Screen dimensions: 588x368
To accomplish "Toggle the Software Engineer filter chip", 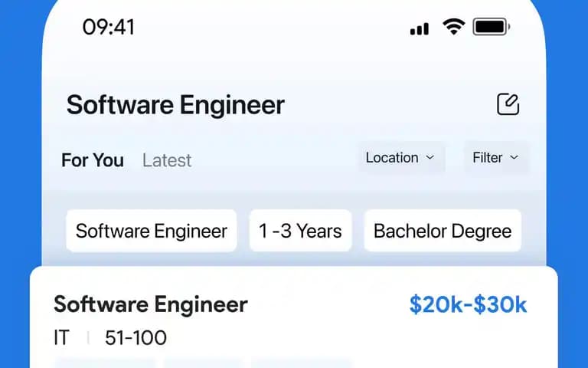I will (x=152, y=231).
